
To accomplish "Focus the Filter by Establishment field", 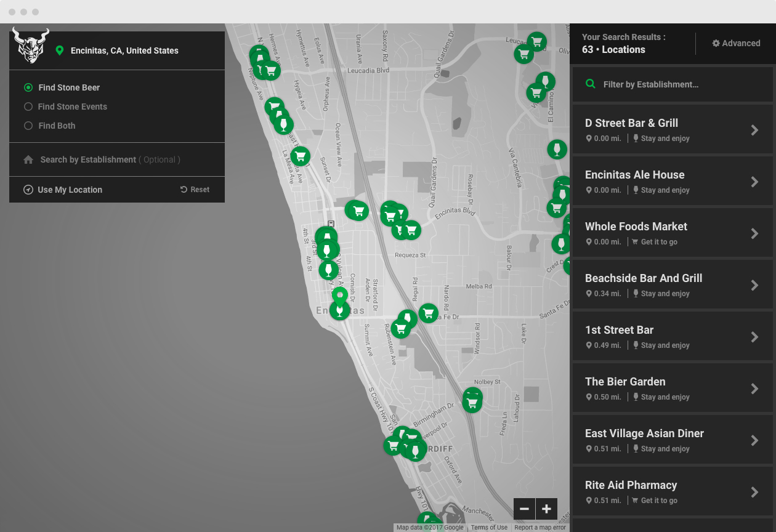I will (x=673, y=84).
